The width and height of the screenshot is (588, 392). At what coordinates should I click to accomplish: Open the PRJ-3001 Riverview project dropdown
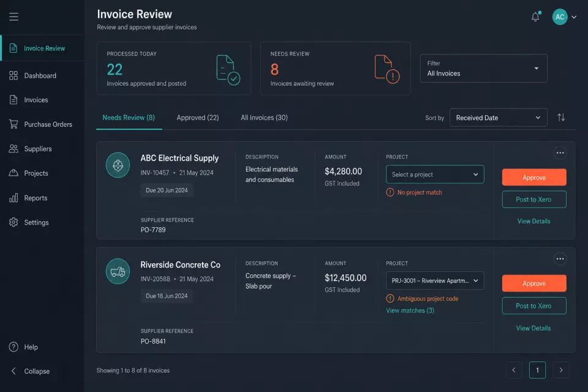[x=435, y=281]
